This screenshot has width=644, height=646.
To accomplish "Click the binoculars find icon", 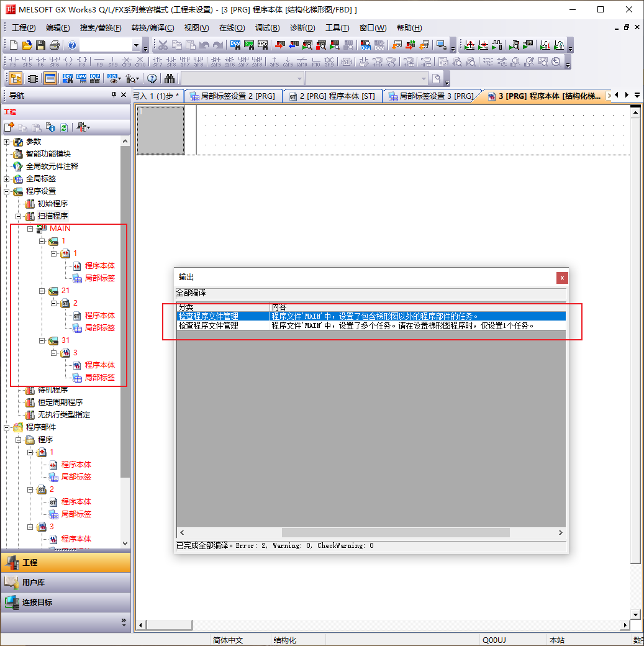I will point(170,78).
